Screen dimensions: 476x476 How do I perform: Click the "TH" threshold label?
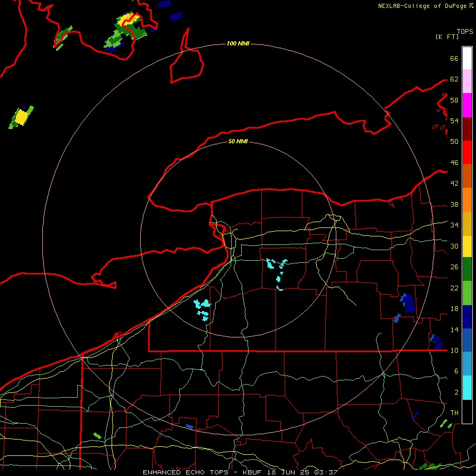(454, 413)
